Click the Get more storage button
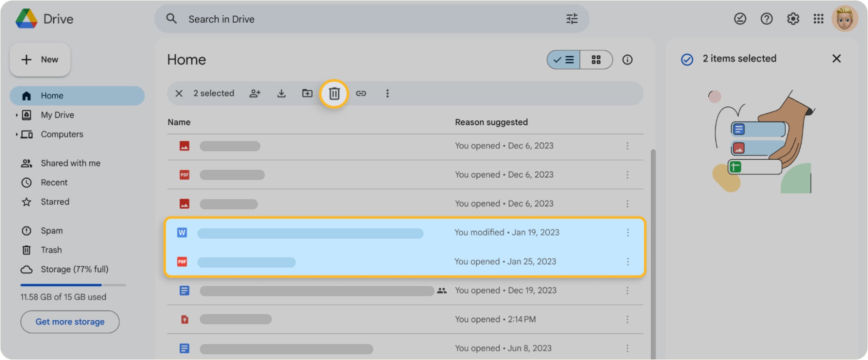 pos(70,322)
